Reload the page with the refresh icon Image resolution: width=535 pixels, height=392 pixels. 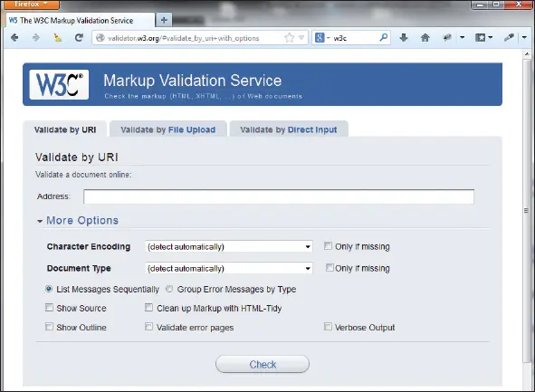[x=79, y=37]
